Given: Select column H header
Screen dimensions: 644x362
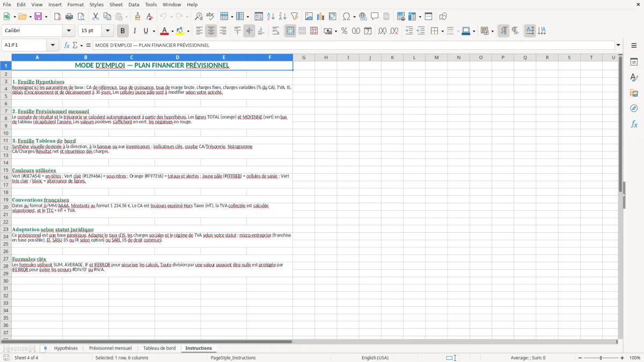Looking at the screenshot, I should pos(326,57).
